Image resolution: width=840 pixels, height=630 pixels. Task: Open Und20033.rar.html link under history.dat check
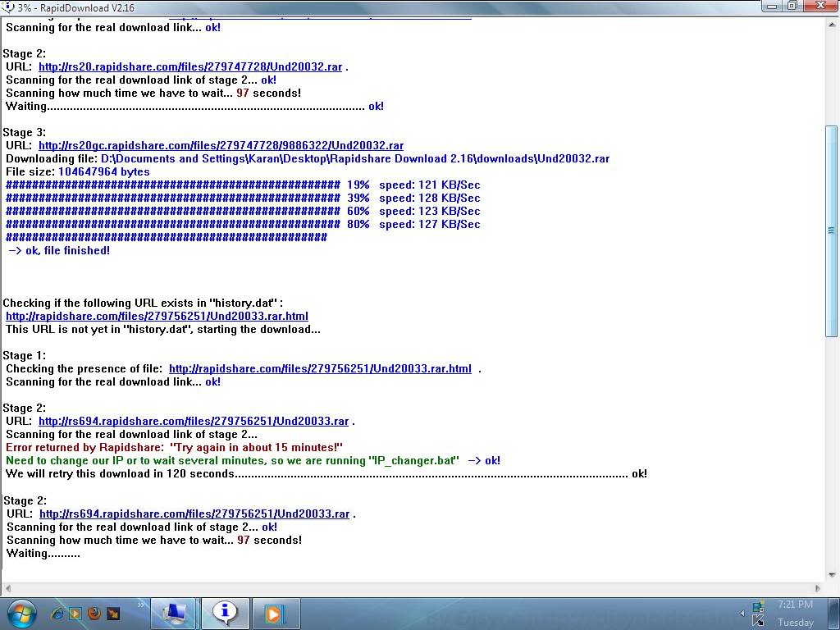157,317
